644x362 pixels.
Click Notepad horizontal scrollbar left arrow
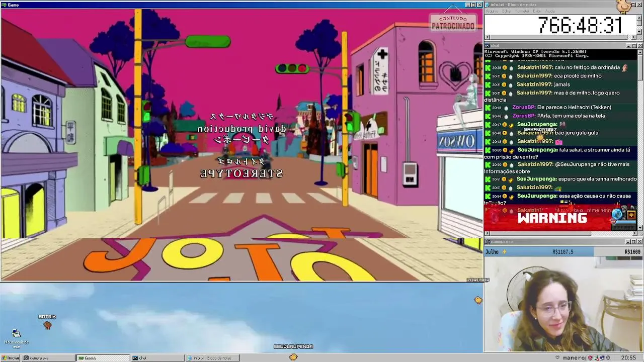487,37
